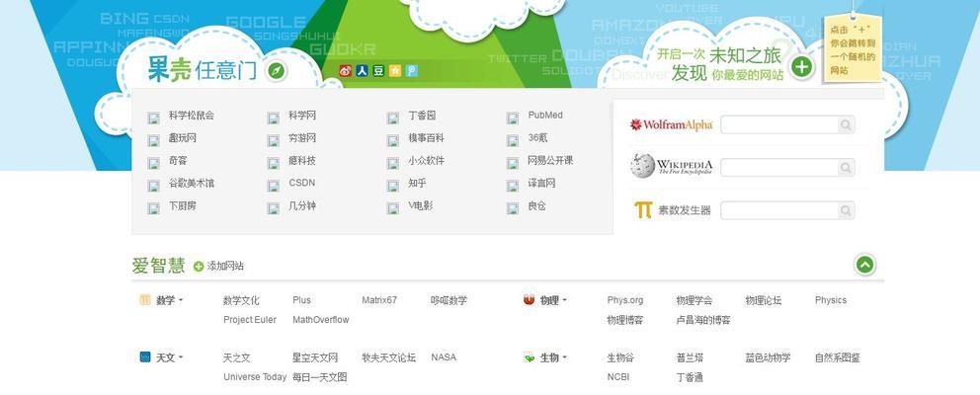Open the Project Euler link
This screenshot has width=980, height=395.
coord(250,320)
